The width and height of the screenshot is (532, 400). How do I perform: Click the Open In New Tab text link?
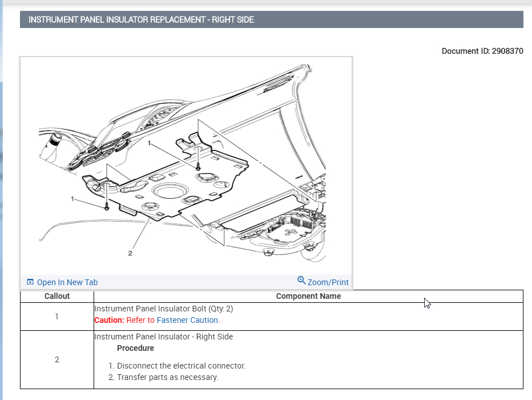67,282
